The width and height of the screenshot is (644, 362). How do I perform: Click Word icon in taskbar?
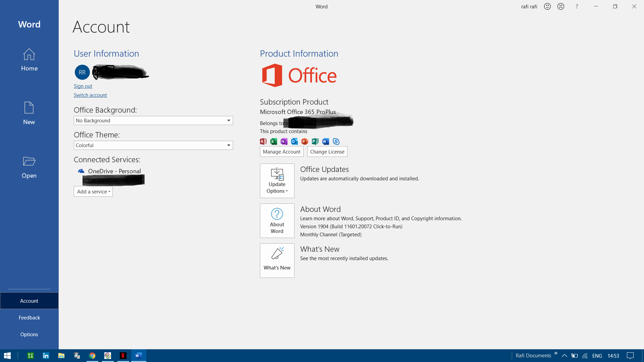pos(139,356)
